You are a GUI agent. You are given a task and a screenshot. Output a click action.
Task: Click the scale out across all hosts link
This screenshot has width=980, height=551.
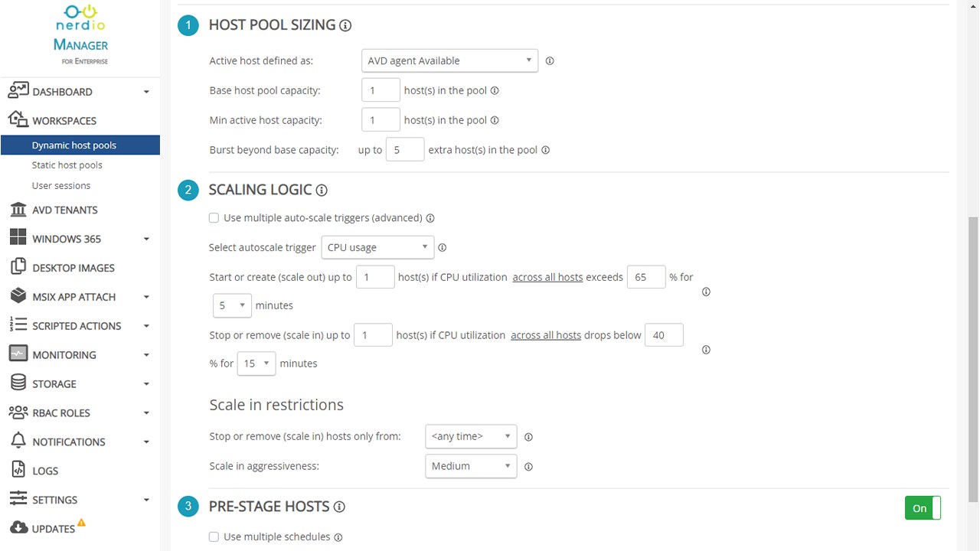547,277
